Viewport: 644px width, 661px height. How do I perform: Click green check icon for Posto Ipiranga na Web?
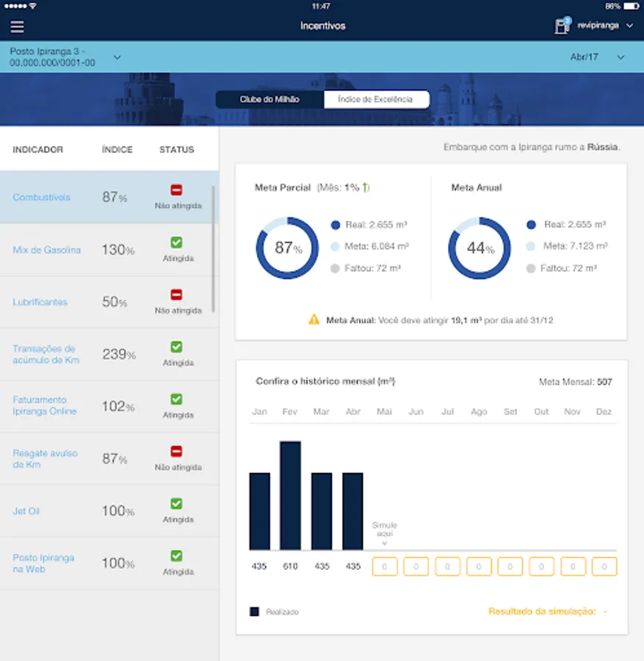(176, 556)
